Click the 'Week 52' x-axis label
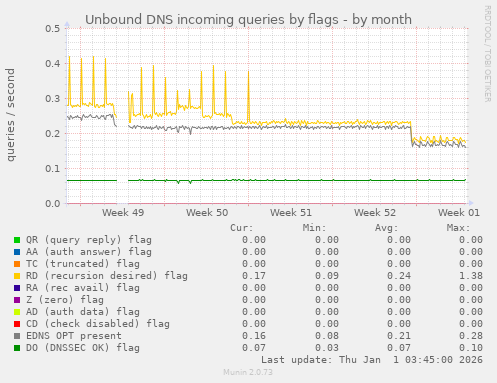The image size is (497, 383). [x=375, y=213]
